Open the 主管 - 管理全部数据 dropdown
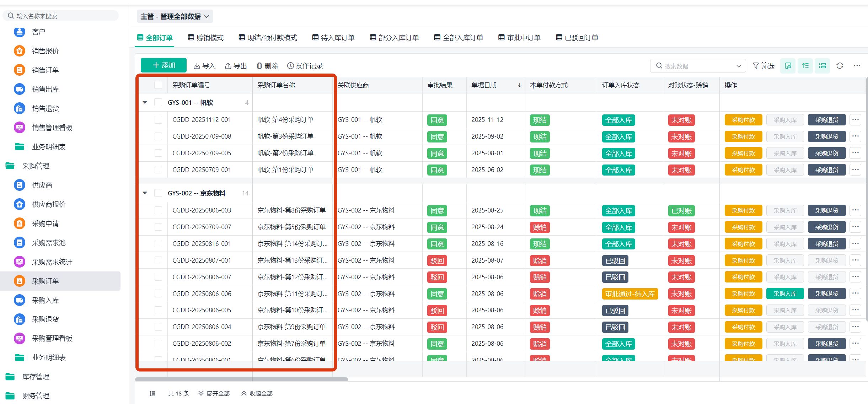Screen dimensions: 868x404 (x=175, y=16)
